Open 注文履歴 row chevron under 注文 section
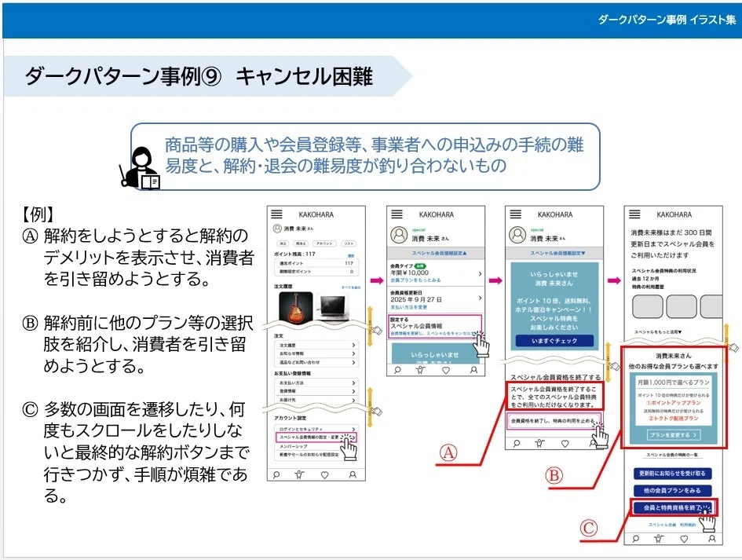Screen dimensions: 742x560 [x=353, y=345]
